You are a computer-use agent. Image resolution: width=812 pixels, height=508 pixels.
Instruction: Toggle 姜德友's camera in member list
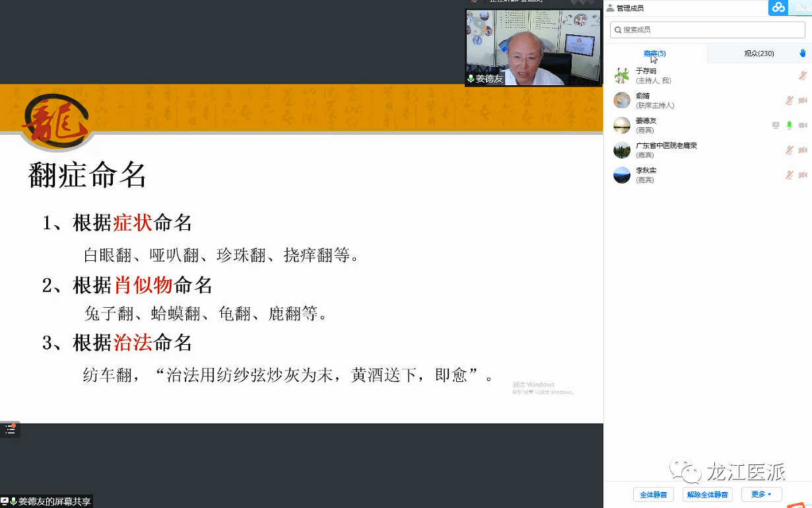coord(803,125)
